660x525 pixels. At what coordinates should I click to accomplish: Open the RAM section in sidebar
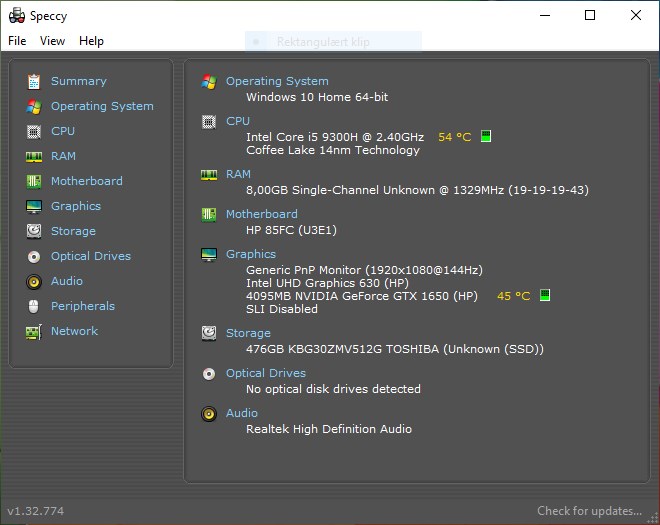[63, 156]
